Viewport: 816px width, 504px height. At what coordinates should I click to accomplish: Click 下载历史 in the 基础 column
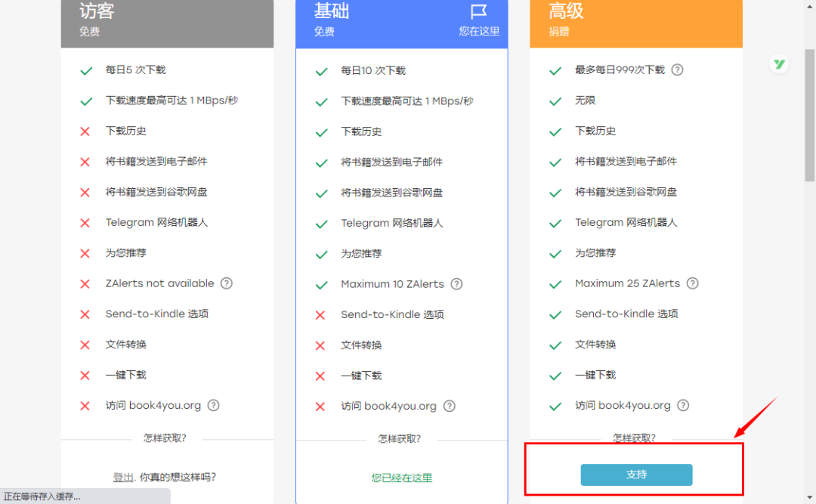pos(361,131)
